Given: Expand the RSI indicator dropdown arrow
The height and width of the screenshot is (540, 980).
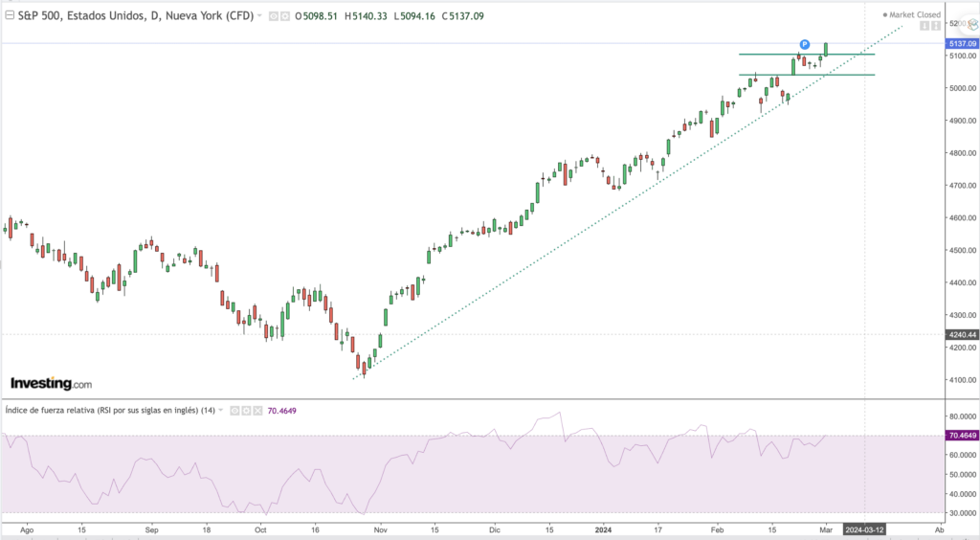Looking at the screenshot, I should pyautogui.click(x=222, y=410).
